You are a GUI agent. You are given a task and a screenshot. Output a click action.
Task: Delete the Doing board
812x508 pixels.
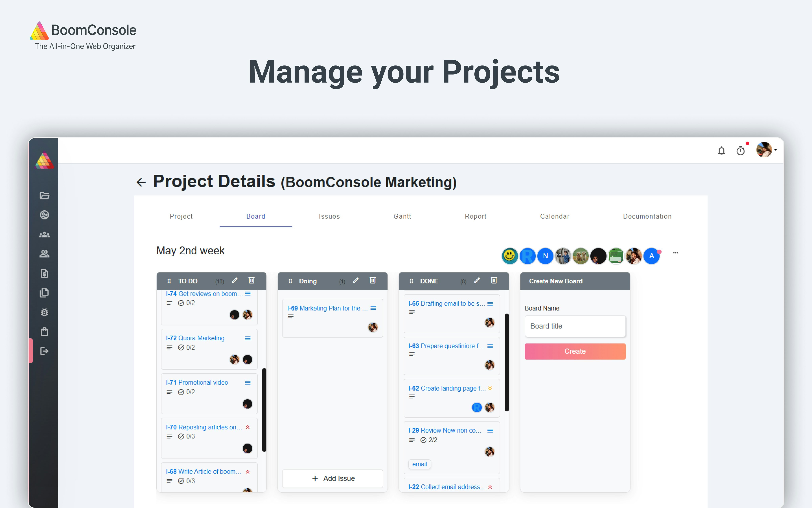pyautogui.click(x=372, y=280)
